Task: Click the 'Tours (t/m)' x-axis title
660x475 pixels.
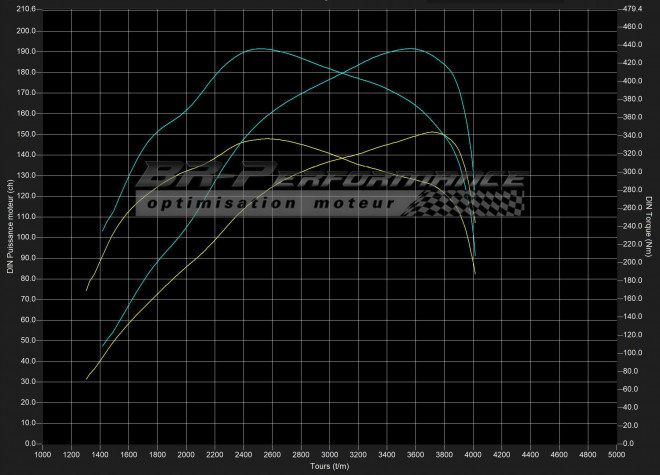Action: (x=329, y=466)
